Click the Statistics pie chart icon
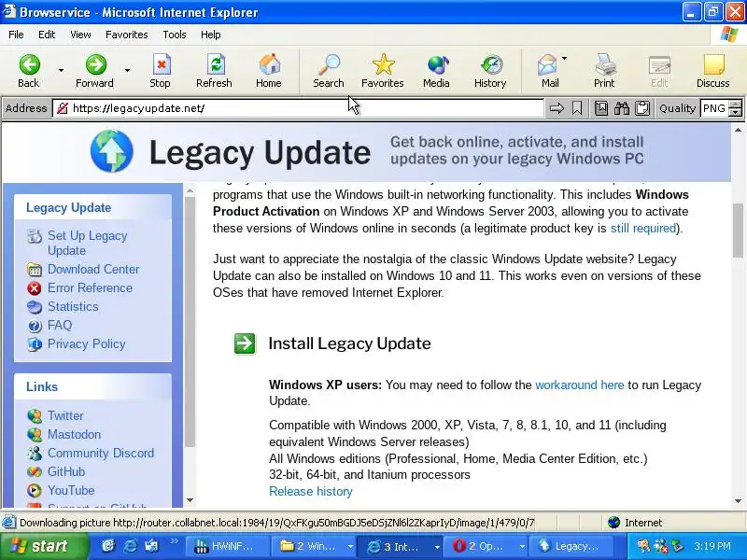The image size is (747, 560). tap(35, 307)
